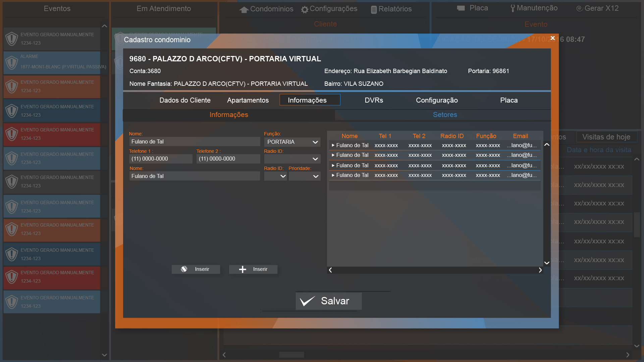Screen dimensions: 644x362
Task: Open the Configuração tab
Action: tap(437, 100)
